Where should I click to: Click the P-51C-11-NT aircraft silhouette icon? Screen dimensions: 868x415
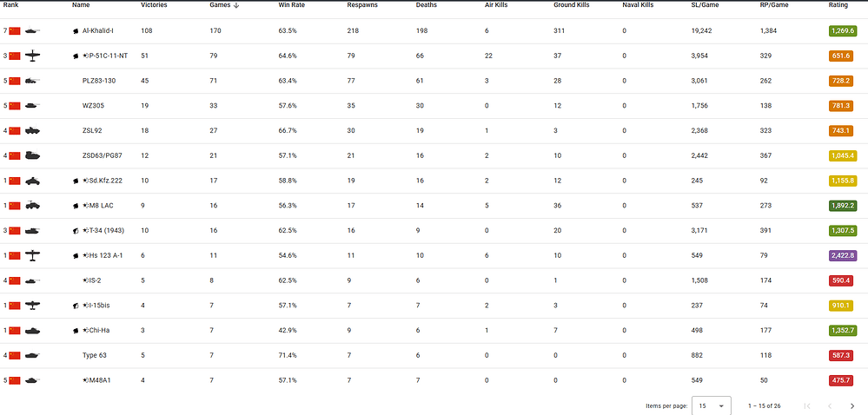point(32,56)
